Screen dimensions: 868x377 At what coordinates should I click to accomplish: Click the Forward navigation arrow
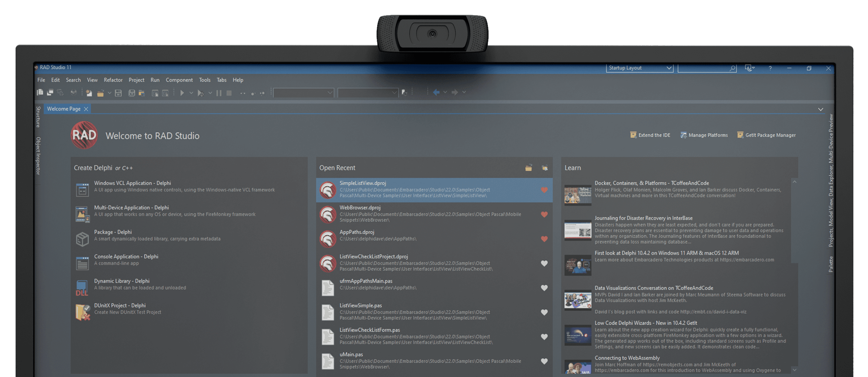click(x=455, y=92)
